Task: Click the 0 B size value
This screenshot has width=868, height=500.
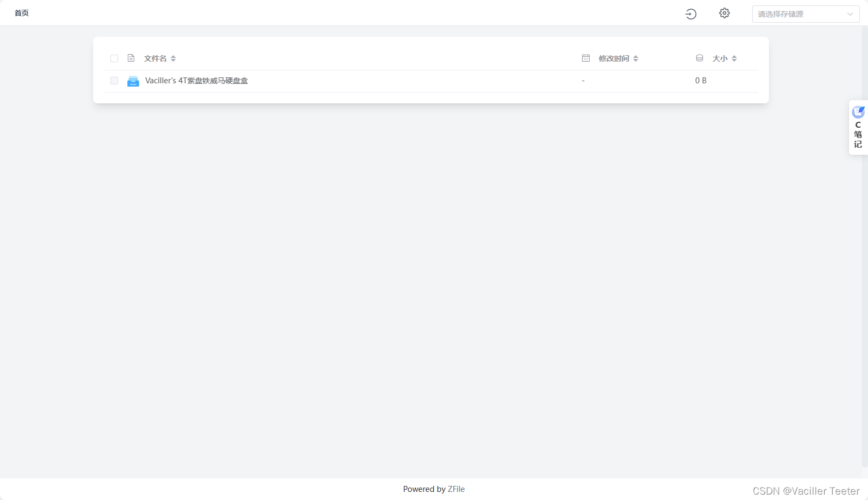Action: [x=701, y=81]
